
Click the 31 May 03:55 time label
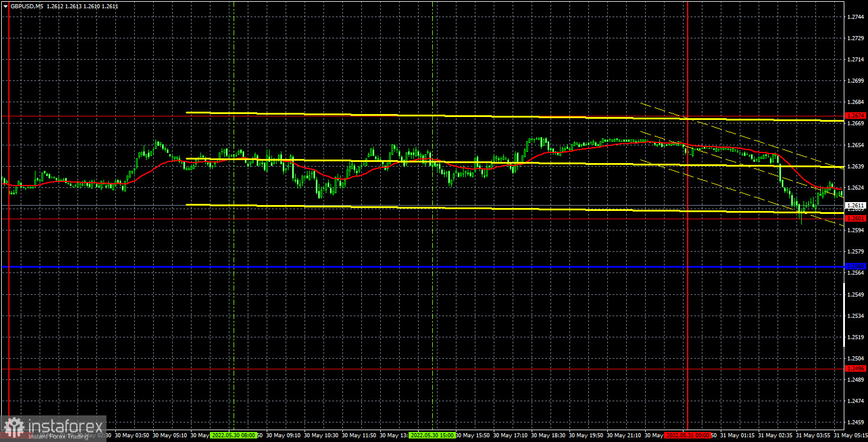pos(812,435)
